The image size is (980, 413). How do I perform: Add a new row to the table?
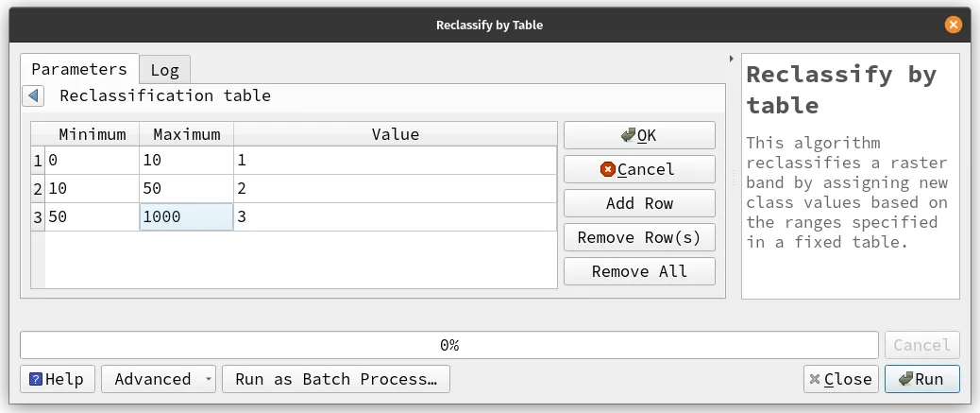pyautogui.click(x=639, y=203)
